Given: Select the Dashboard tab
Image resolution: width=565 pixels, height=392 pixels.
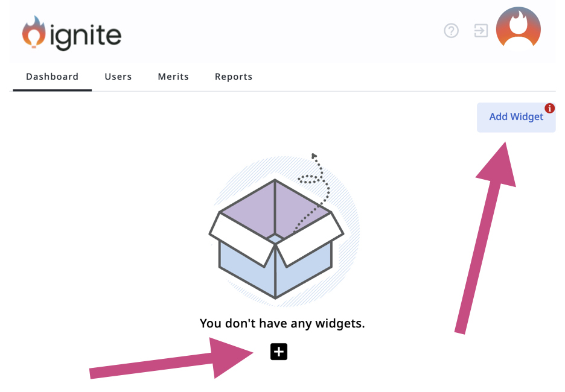Looking at the screenshot, I should pos(52,77).
